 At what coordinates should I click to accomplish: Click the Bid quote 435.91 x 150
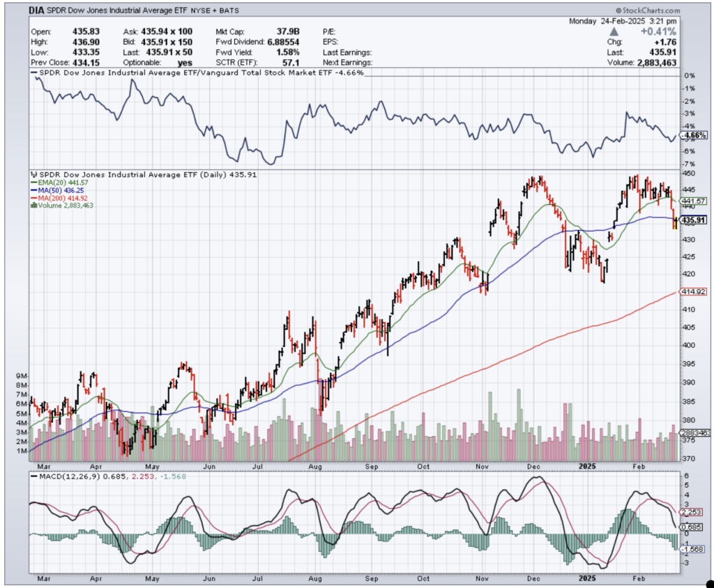(x=167, y=42)
